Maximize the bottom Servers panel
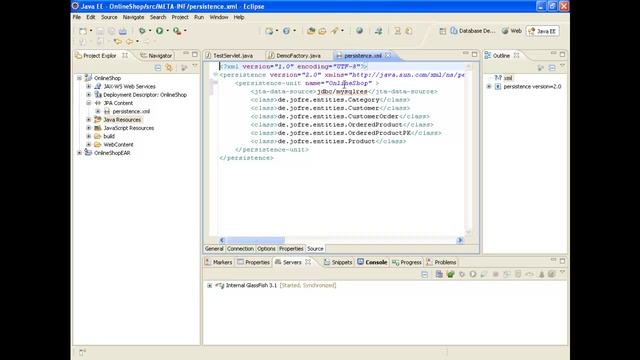 (x=562, y=260)
